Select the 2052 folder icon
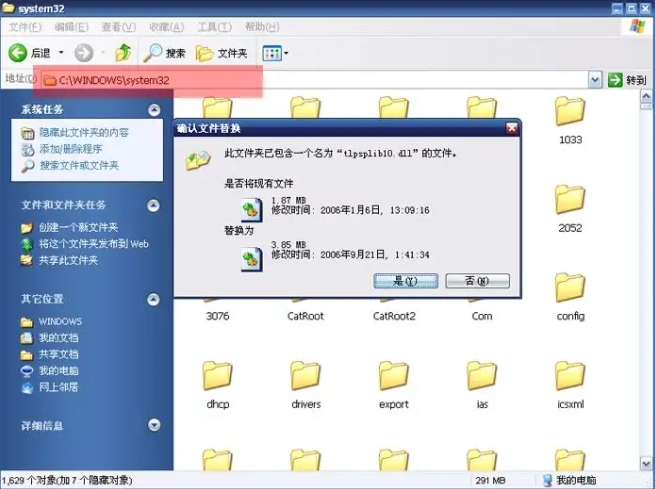The image size is (655, 489). pos(570,200)
